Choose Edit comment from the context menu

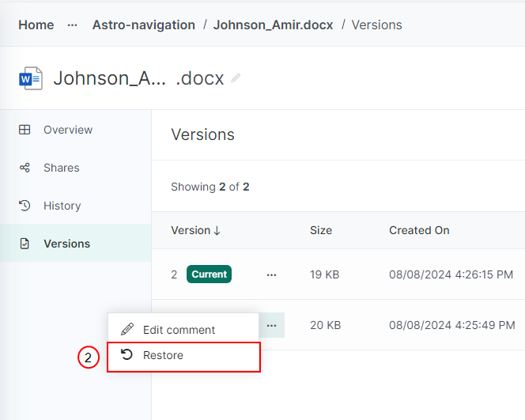pyautogui.click(x=183, y=330)
